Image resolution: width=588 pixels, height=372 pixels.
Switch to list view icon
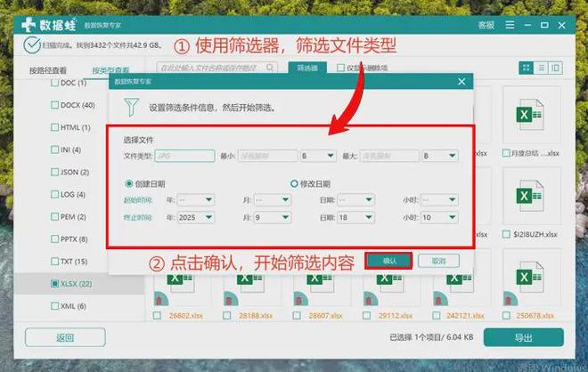click(x=541, y=68)
